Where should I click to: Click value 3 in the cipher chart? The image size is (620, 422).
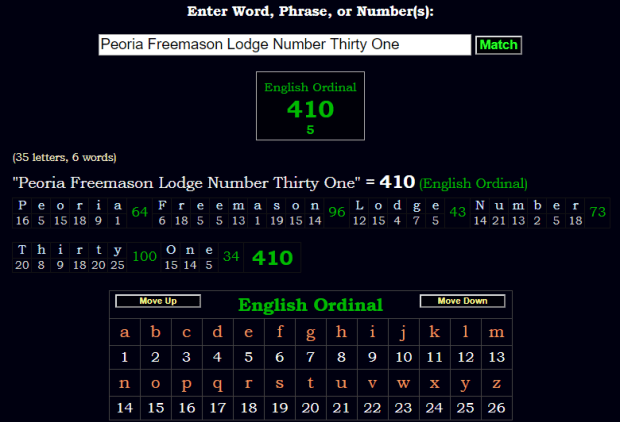187,358
